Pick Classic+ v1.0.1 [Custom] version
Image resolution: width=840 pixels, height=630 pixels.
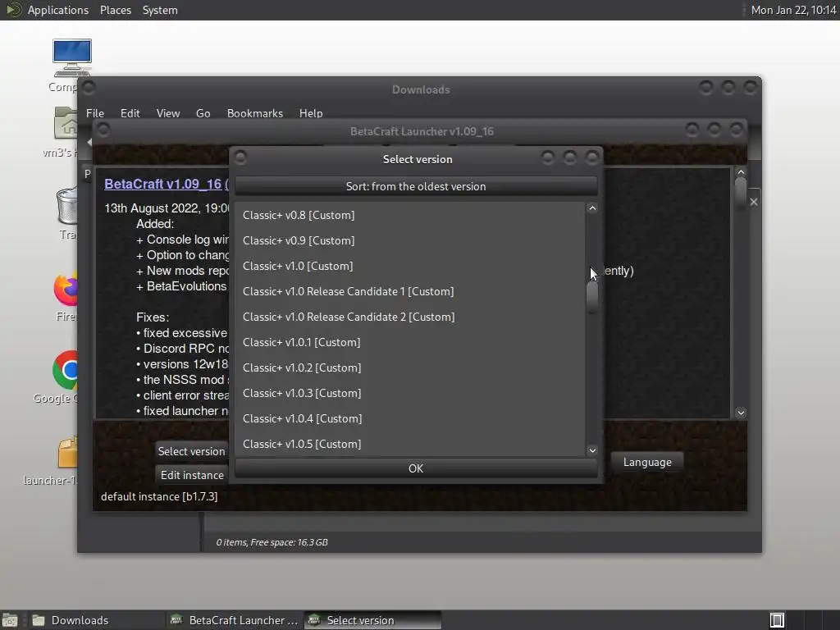410,342
